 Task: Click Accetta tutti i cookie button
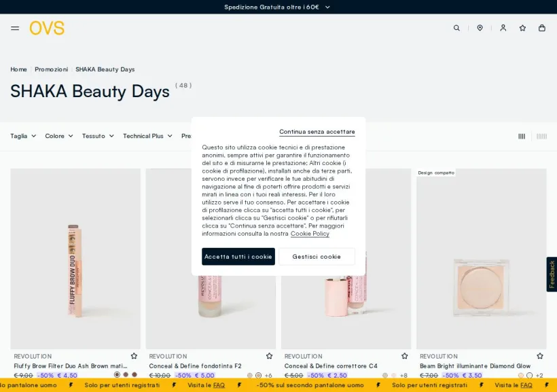(x=238, y=257)
